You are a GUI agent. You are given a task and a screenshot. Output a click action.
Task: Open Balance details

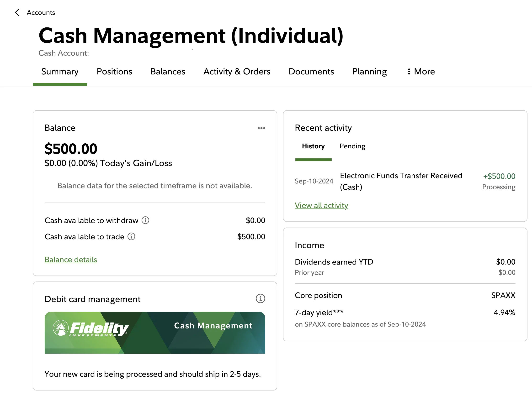(70, 259)
